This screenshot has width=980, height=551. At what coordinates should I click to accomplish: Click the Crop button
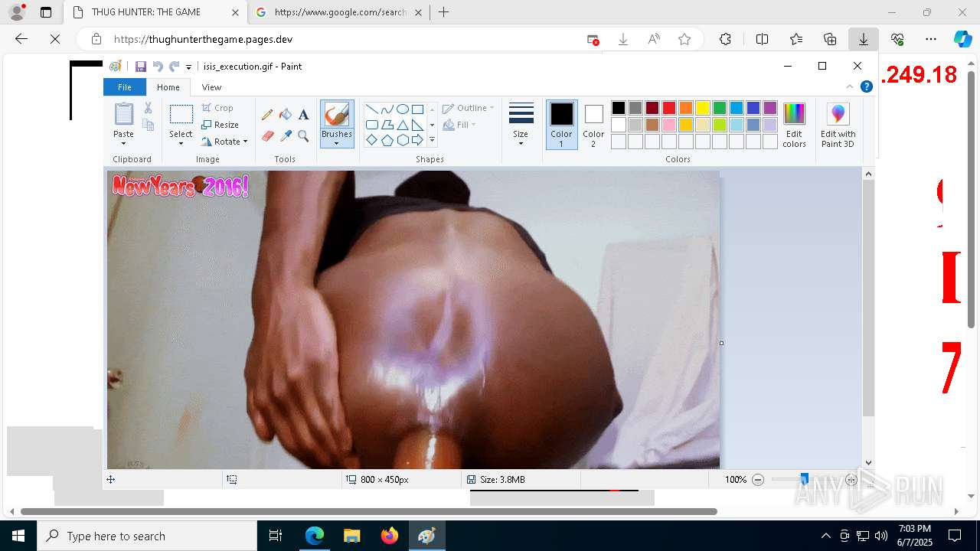click(217, 108)
